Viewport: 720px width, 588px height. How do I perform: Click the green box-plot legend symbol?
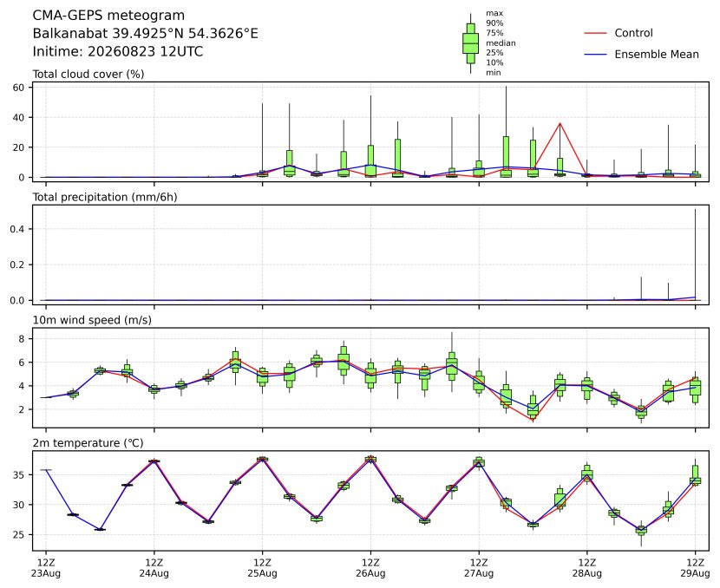point(470,43)
